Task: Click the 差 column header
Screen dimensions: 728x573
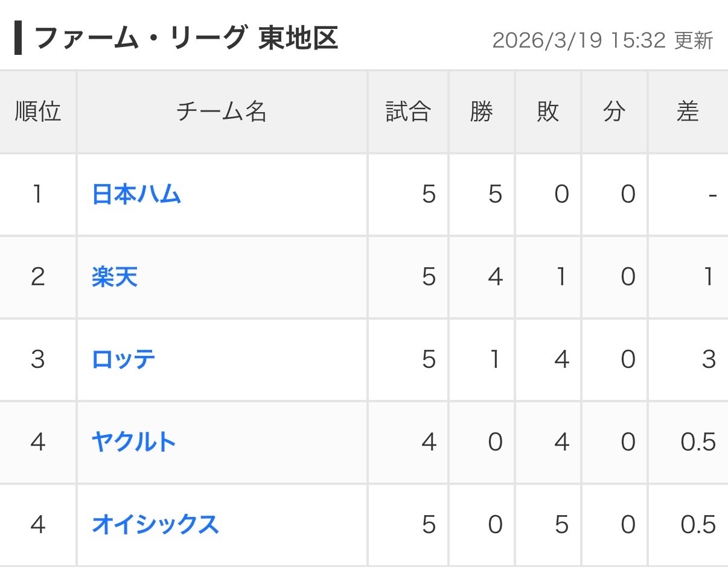Action: (x=688, y=112)
